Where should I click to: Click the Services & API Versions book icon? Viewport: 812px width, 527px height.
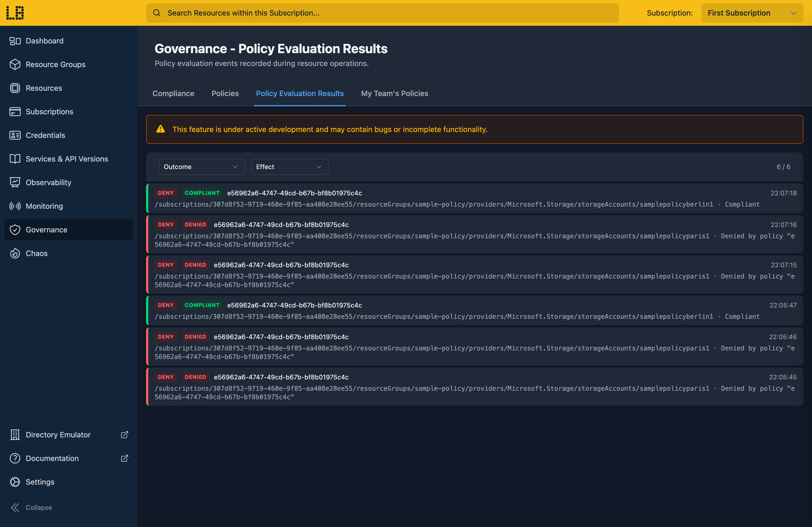click(x=15, y=159)
